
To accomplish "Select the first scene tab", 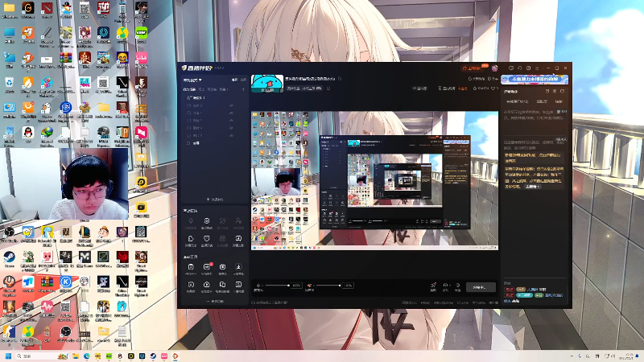I will click(x=189, y=89).
